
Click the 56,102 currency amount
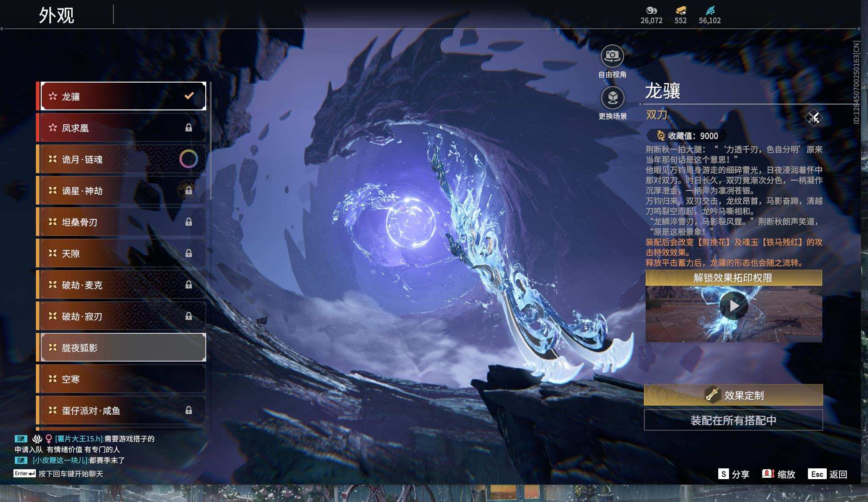pyautogui.click(x=710, y=21)
